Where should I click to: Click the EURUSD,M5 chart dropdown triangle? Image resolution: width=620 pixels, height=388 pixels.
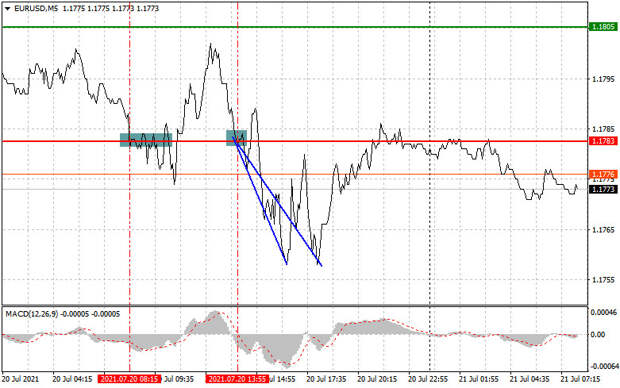[7, 8]
